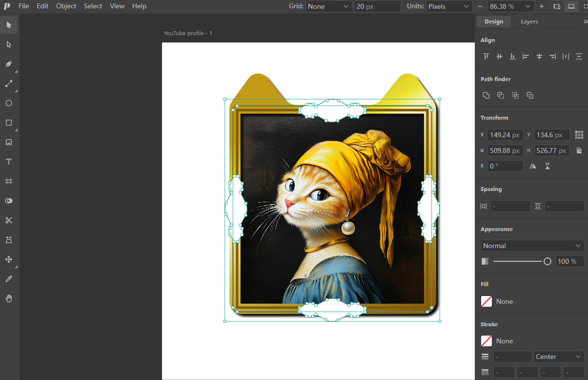Toggle desktop preview mode in top bar
The height and width of the screenshot is (380, 588).
571,6
